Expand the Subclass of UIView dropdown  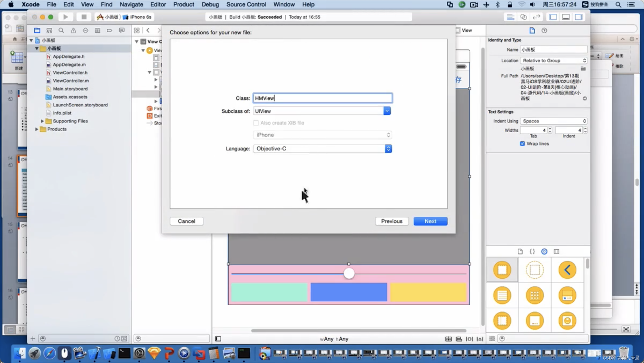pos(387,111)
